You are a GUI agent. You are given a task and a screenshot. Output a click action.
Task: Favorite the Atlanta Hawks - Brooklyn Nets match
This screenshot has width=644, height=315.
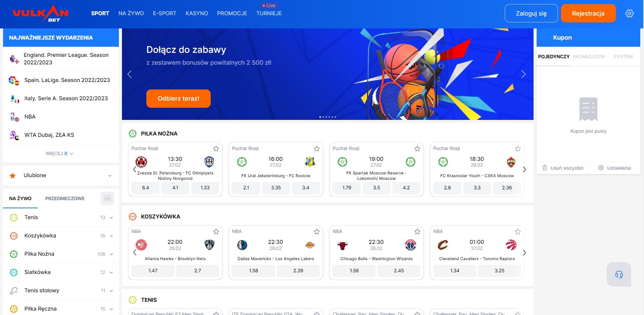click(216, 232)
